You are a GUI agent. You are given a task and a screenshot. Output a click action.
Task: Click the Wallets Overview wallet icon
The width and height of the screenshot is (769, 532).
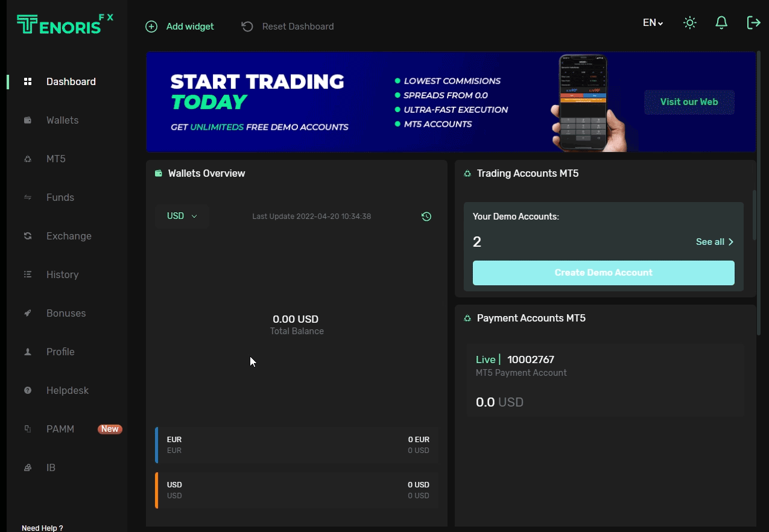click(159, 174)
